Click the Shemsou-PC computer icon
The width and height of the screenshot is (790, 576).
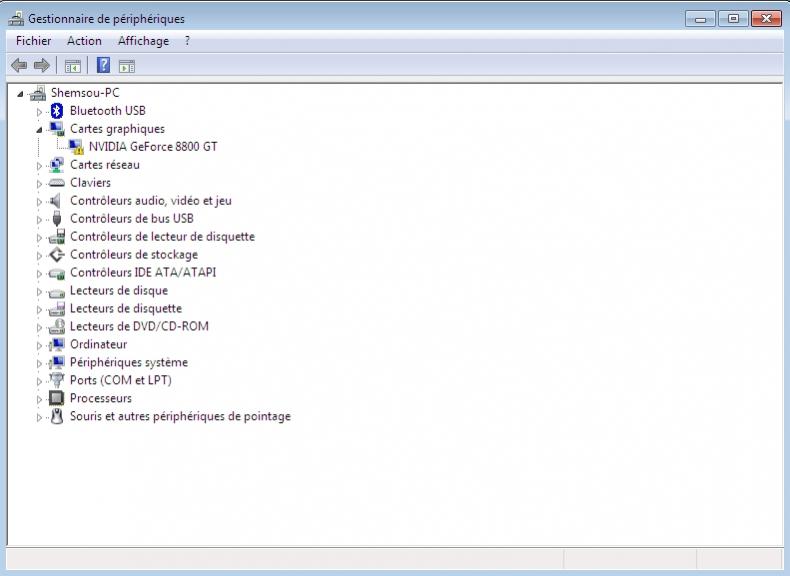[38, 93]
